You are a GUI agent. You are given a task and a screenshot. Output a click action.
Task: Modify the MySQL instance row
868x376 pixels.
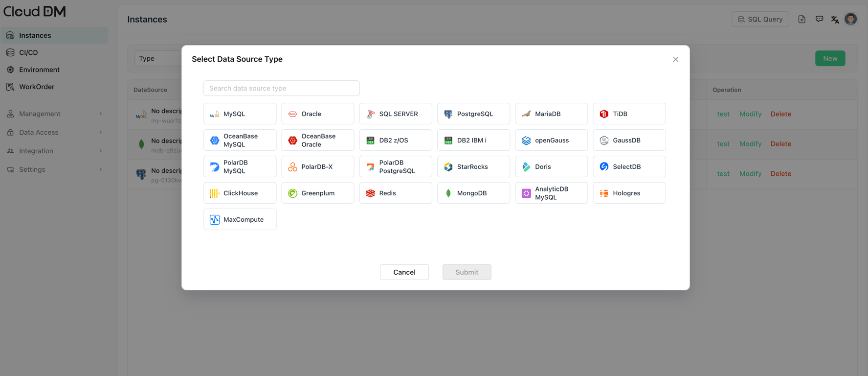click(x=751, y=114)
